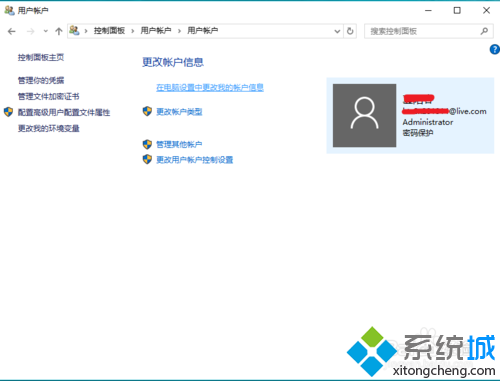Select first 用户帐户 breadcrumb segment

(x=156, y=31)
